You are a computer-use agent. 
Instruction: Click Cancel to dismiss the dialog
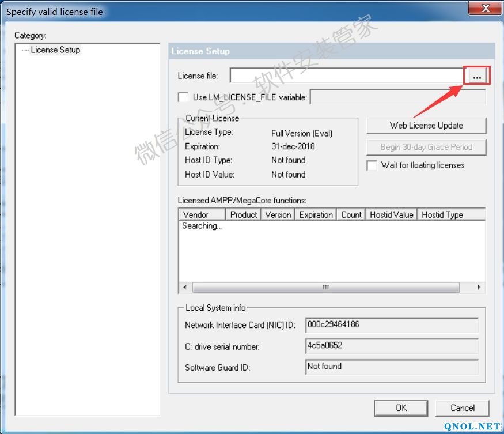tap(462, 408)
